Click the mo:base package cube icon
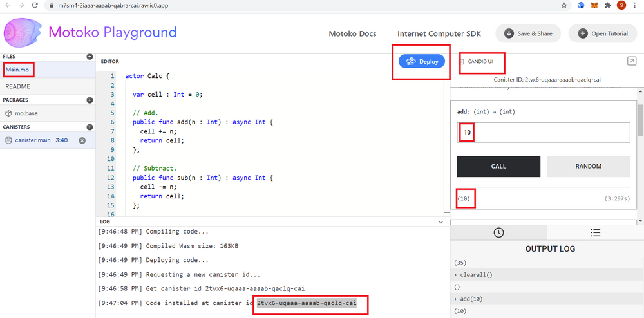Image resolution: width=644 pixels, height=318 pixels. [8, 113]
